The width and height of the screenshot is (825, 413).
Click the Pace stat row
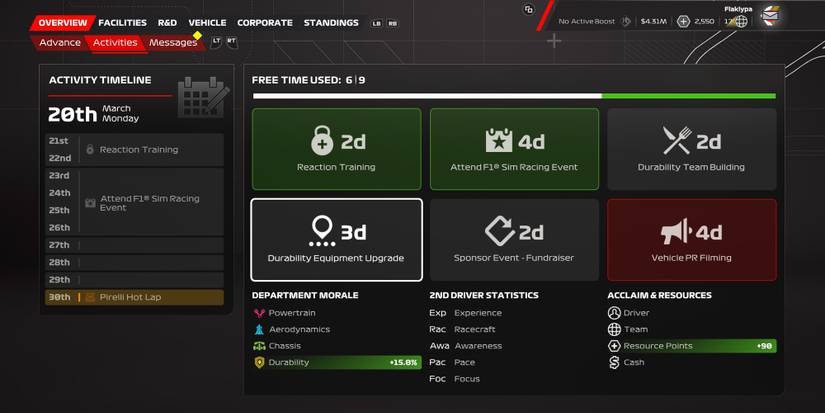point(452,362)
